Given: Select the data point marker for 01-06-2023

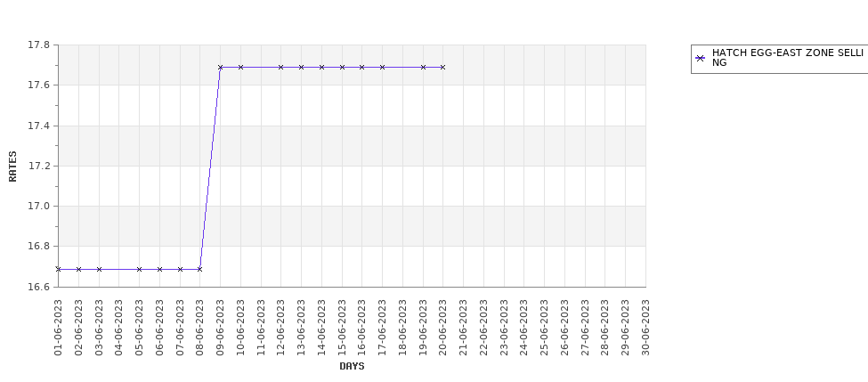Looking at the screenshot, I should (58, 270).
